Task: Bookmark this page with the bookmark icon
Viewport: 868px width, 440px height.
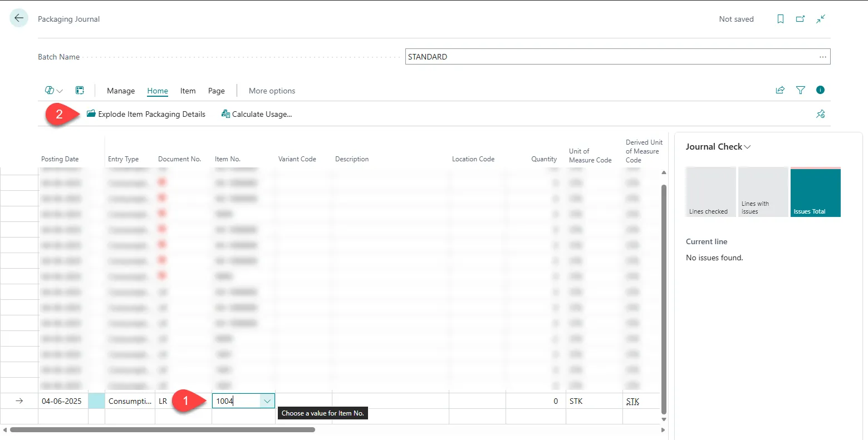Action: (x=781, y=19)
